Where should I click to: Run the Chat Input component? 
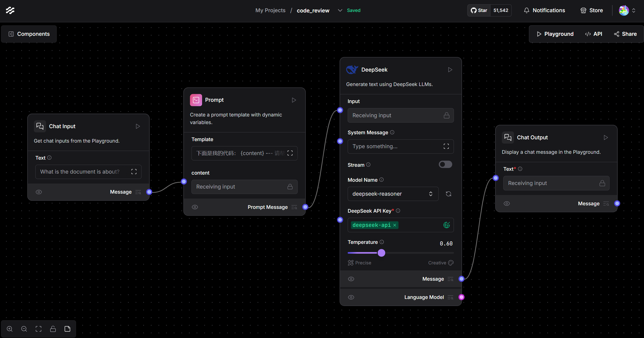tap(138, 126)
